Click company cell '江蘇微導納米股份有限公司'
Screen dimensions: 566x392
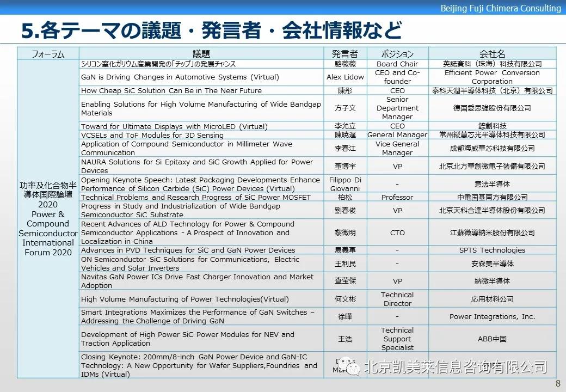493,233
